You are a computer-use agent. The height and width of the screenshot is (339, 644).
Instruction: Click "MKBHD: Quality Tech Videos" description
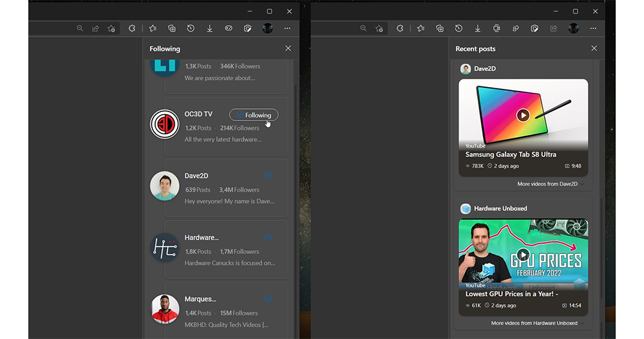point(226,325)
